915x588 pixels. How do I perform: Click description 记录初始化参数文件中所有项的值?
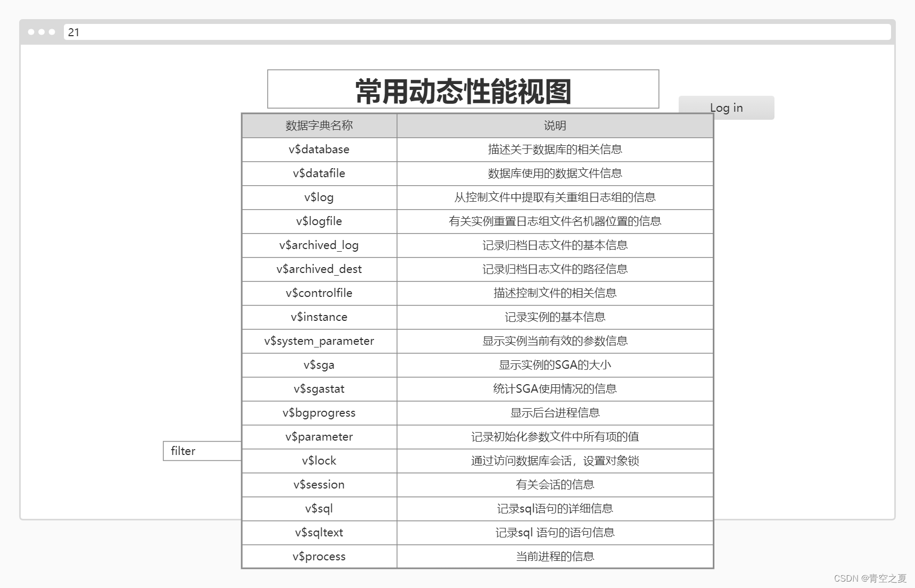tap(555, 437)
